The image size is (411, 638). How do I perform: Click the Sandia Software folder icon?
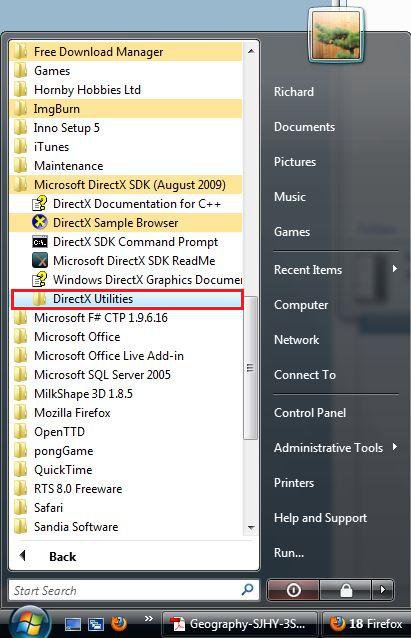(x=20, y=527)
